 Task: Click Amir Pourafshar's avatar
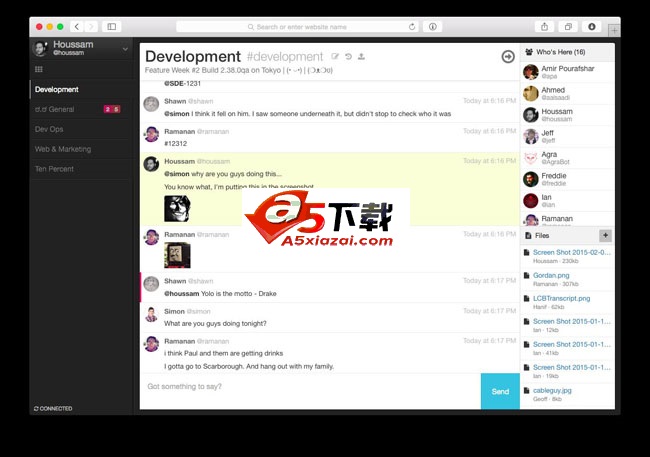point(531,72)
